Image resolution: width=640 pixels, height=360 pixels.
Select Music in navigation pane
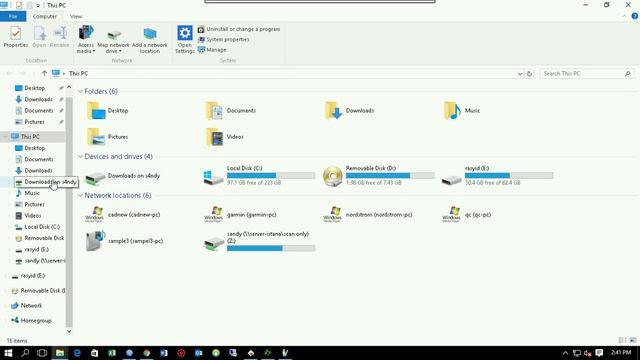(x=32, y=193)
